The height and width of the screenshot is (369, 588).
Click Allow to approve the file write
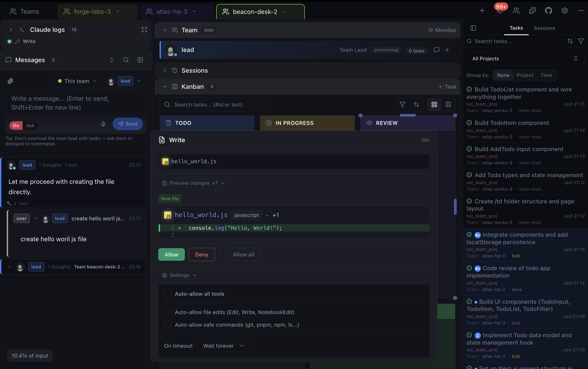171,254
